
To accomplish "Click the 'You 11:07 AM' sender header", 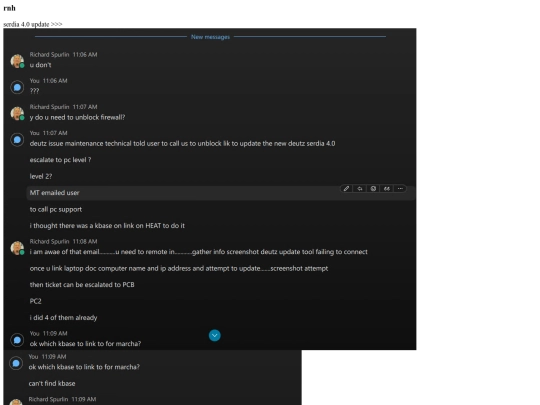I will click(x=48, y=133).
